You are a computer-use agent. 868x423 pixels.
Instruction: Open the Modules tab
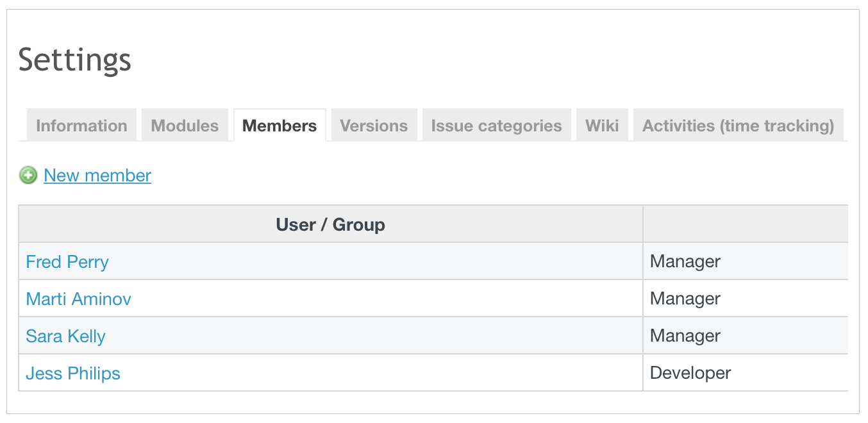185,126
